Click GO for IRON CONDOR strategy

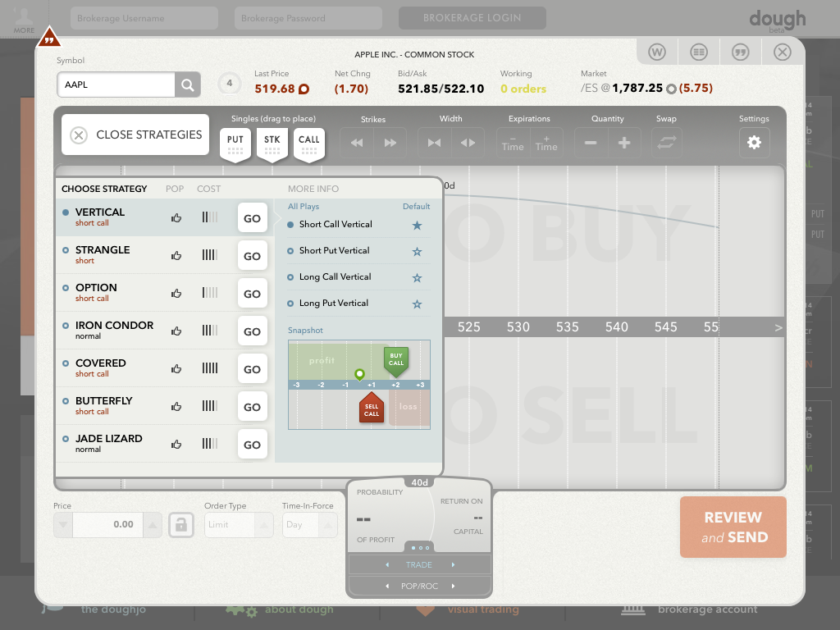pyautogui.click(x=253, y=331)
